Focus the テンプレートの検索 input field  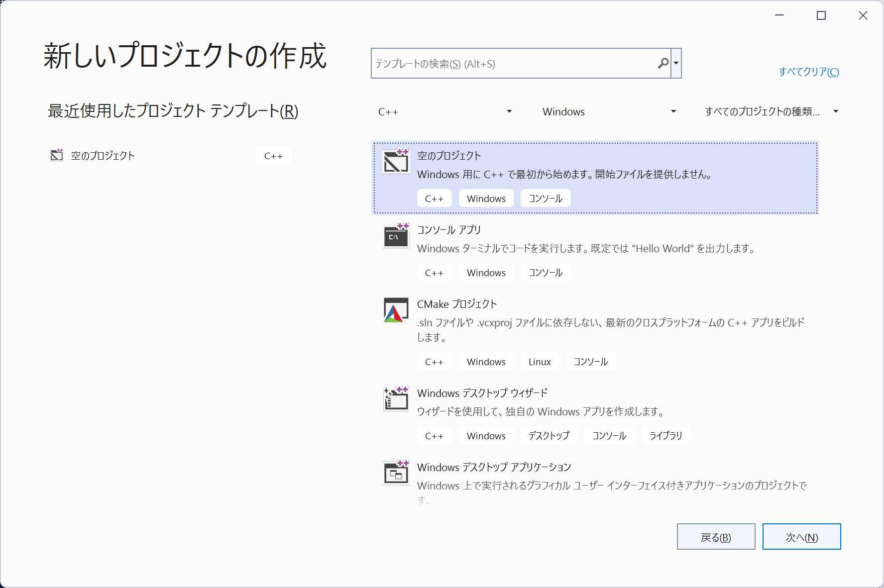click(513, 64)
